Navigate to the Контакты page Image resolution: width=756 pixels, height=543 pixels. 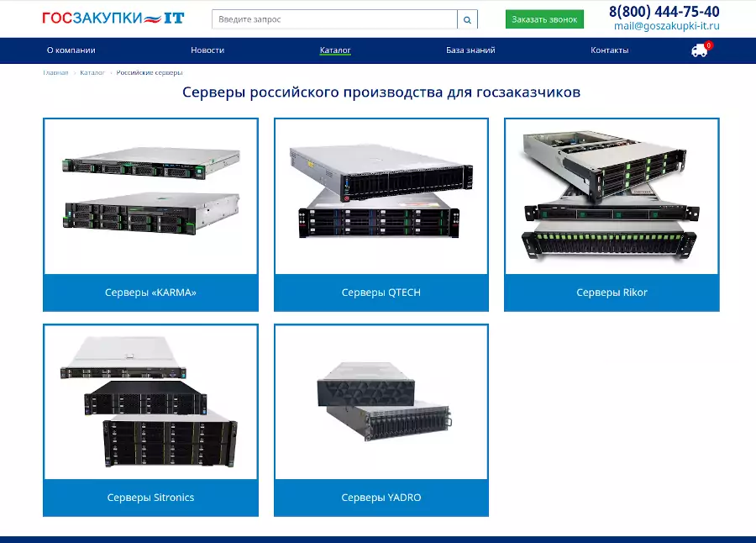pyautogui.click(x=610, y=50)
